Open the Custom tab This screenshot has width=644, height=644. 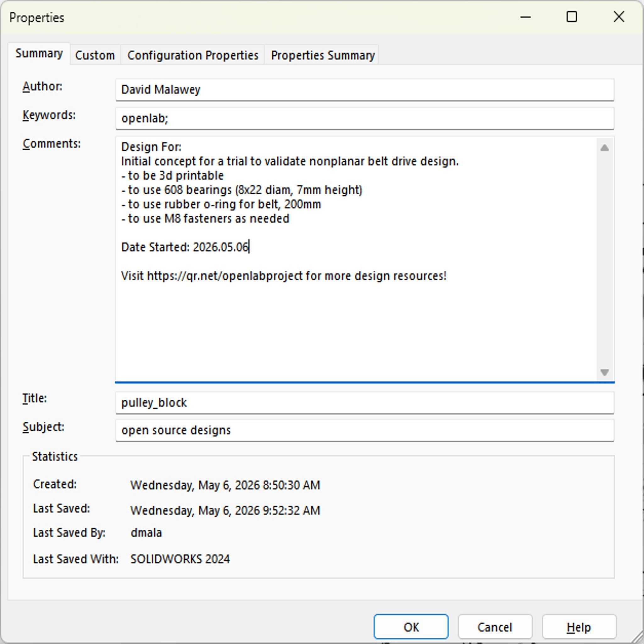pyautogui.click(x=95, y=55)
